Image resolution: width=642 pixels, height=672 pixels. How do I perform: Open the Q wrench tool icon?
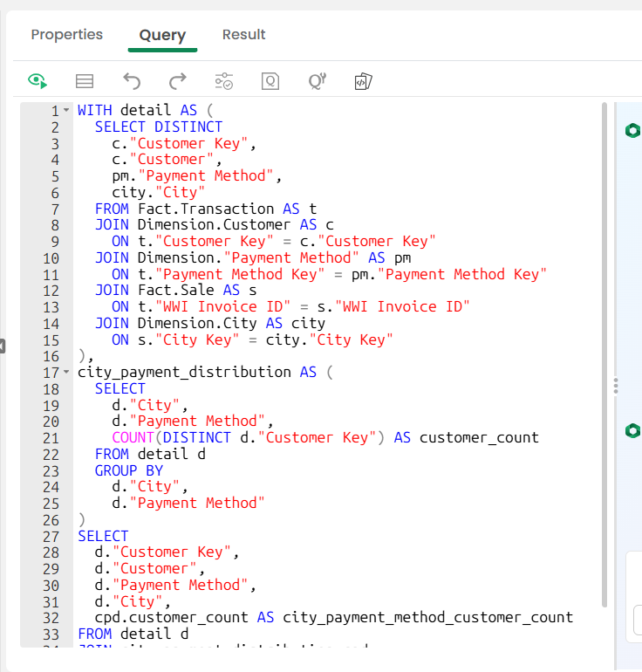[318, 81]
